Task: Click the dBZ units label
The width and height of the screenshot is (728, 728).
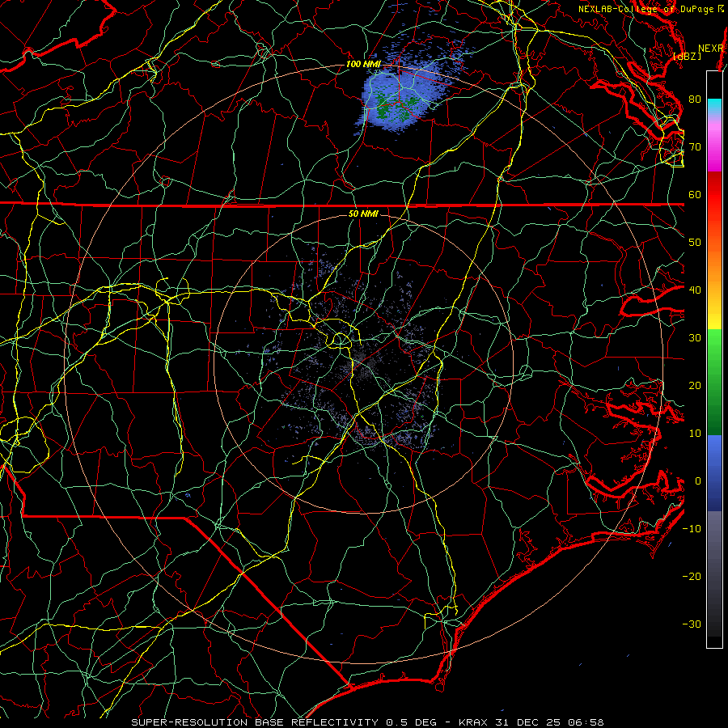Action: (x=687, y=56)
